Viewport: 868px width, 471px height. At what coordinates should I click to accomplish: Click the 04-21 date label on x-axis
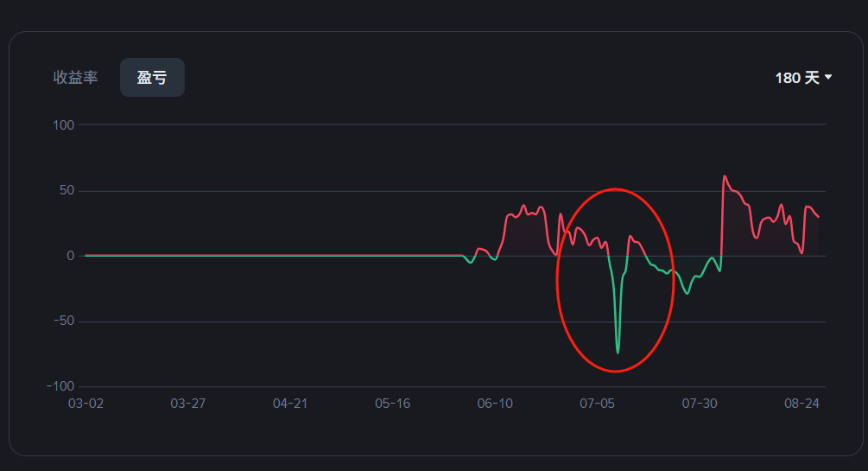pyautogui.click(x=290, y=404)
